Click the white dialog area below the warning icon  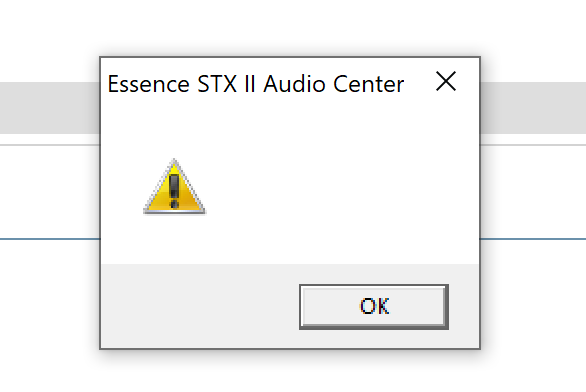pos(175,240)
